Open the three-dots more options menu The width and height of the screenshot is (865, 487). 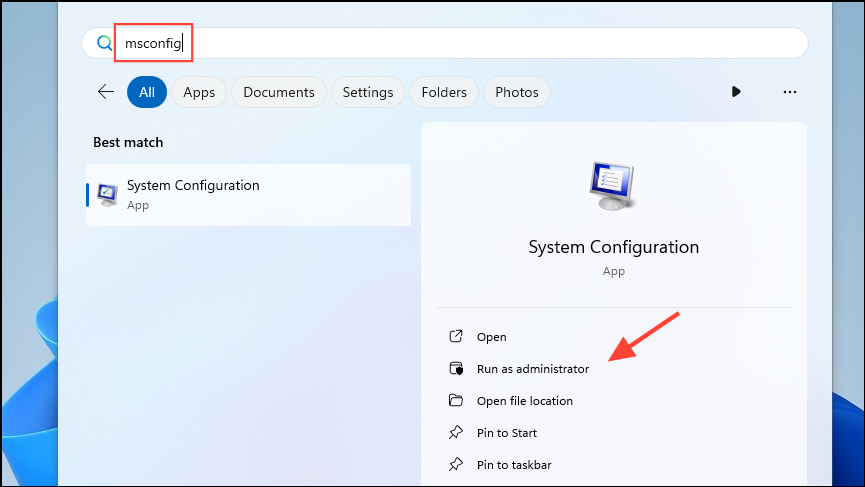(789, 92)
